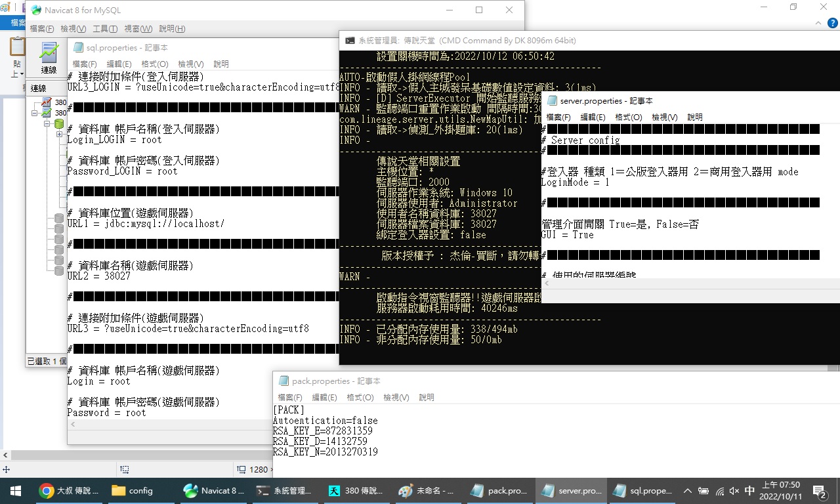
Task: Switch to the 未命名 Paint taskbar item
Action: click(x=429, y=490)
